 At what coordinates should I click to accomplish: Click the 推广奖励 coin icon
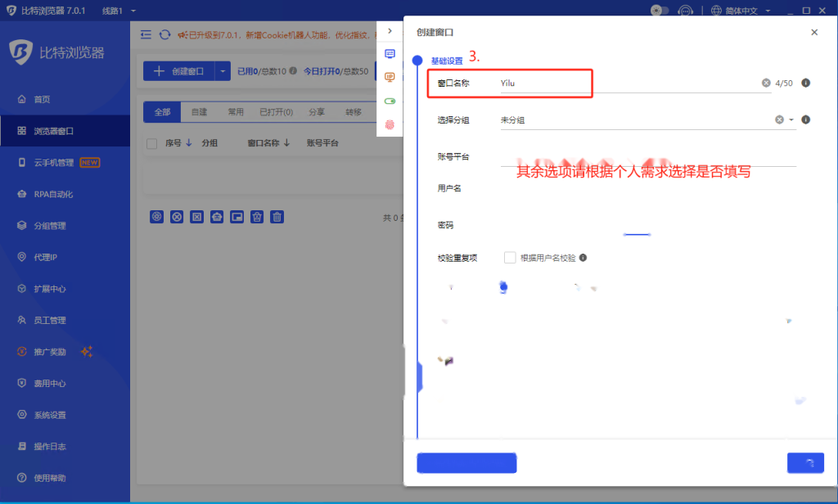[x=22, y=352]
